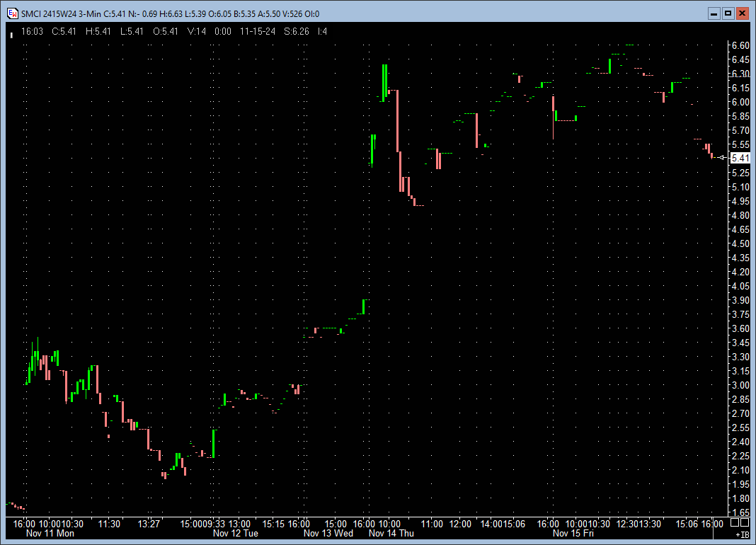Image resolution: width=756 pixels, height=545 pixels.
Task: Click the 11:30 time axis label
Action: 109,524
